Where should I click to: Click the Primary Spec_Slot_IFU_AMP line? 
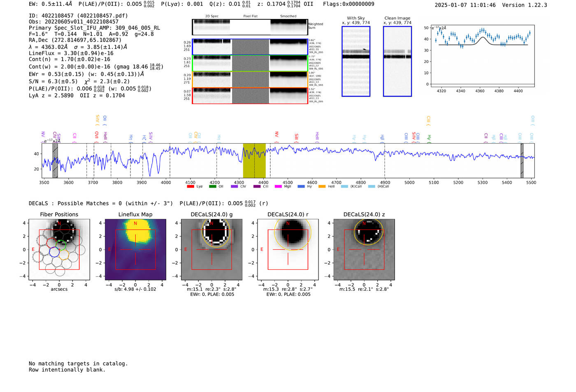[x=95, y=28]
